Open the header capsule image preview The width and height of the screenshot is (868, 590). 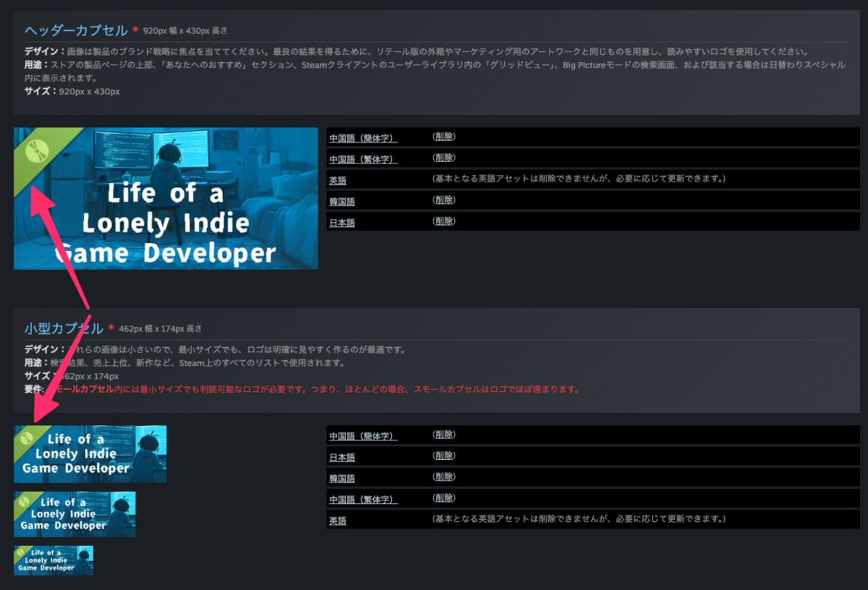[x=166, y=198]
